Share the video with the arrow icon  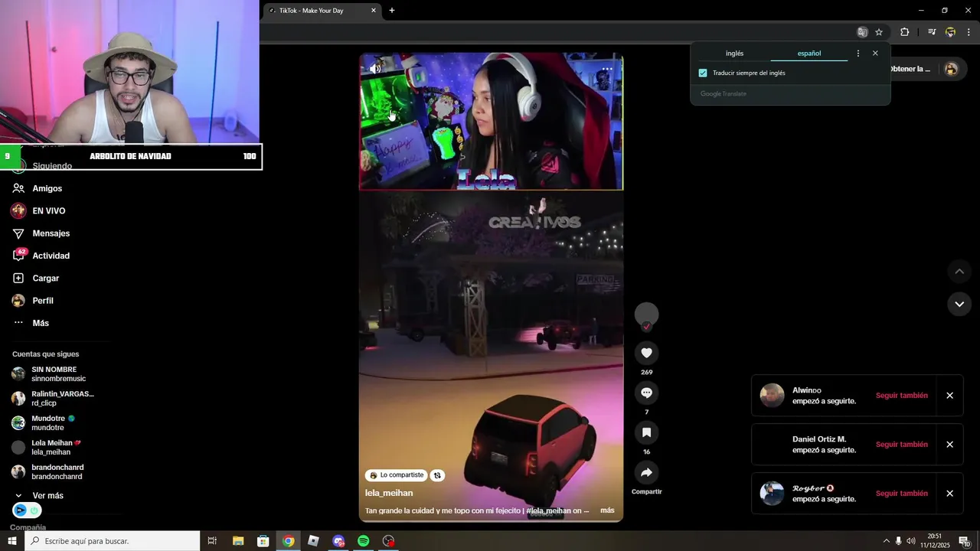tap(647, 472)
